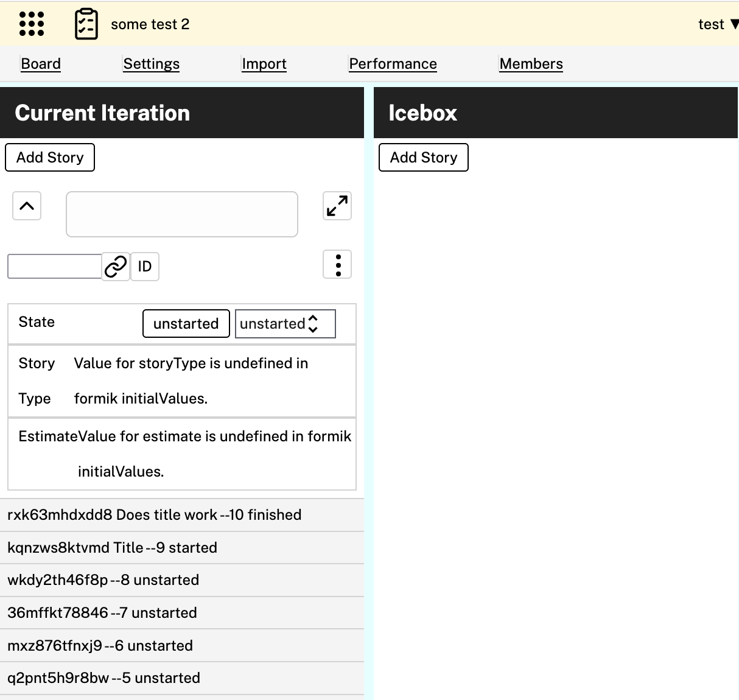Navigate to the Import page
The height and width of the screenshot is (700, 739).
(264, 64)
